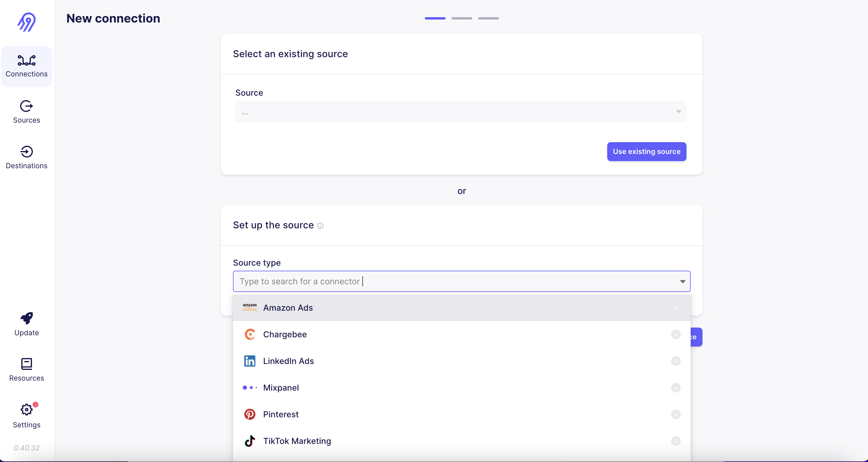
Task: Click the second progress step indicator
Action: 461,18
